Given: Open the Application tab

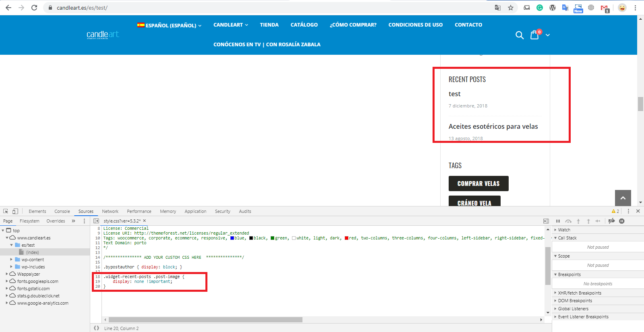Looking at the screenshot, I should pyautogui.click(x=195, y=211).
